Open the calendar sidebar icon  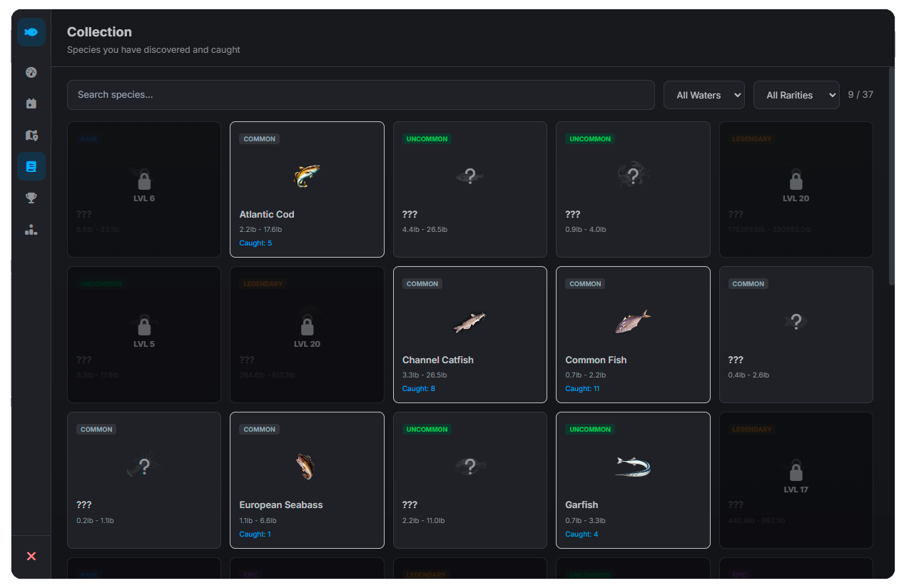click(x=31, y=103)
